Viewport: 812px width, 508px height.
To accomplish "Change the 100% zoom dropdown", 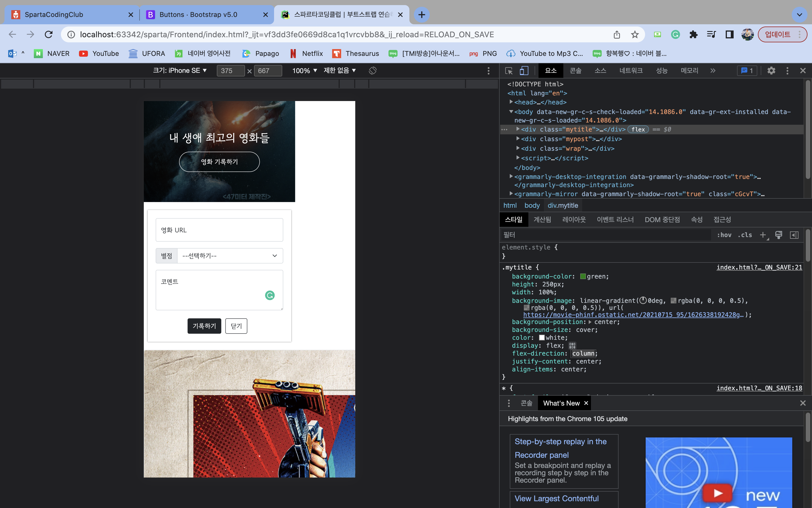I will pyautogui.click(x=304, y=71).
